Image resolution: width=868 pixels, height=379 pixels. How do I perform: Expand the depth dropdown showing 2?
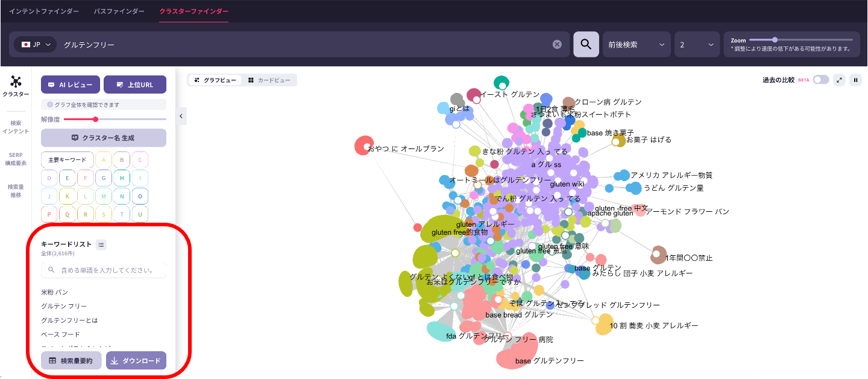pos(696,45)
